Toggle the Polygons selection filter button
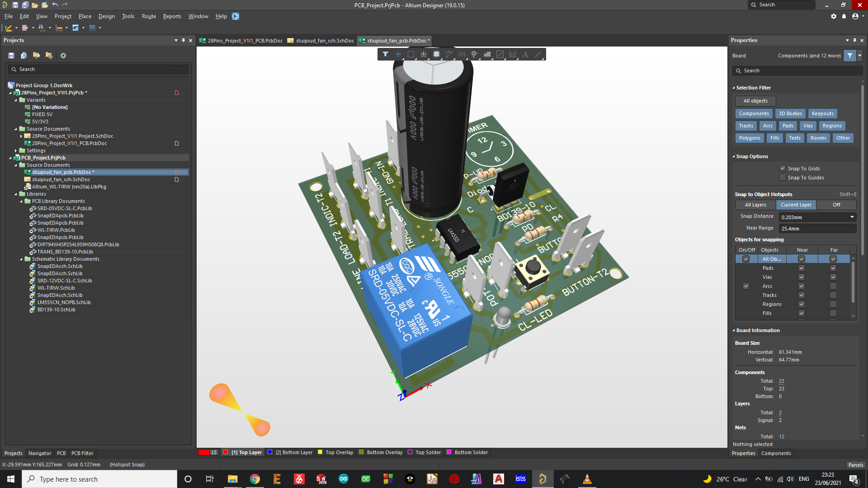Screen dimensions: 868x488 pyautogui.click(x=750, y=138)
